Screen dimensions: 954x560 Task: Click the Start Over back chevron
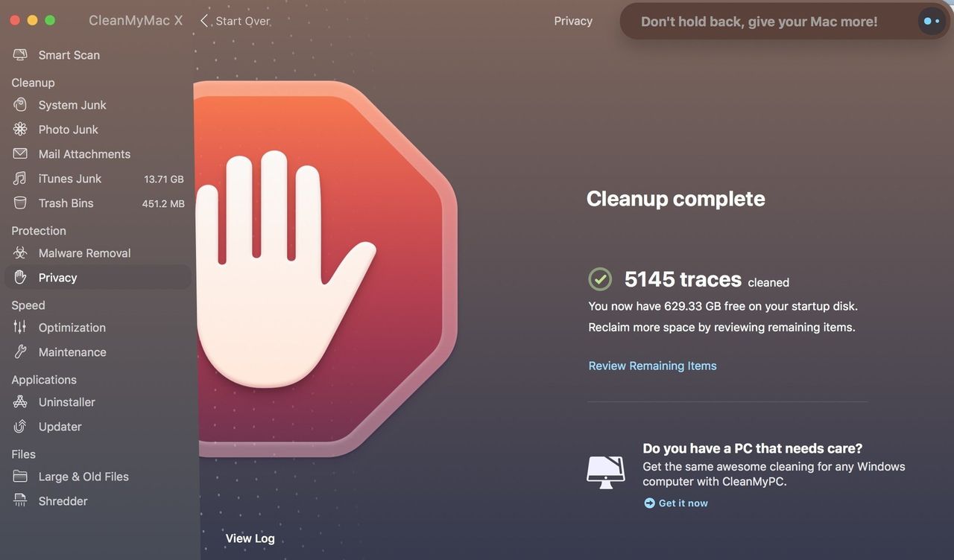click(204, 21)
